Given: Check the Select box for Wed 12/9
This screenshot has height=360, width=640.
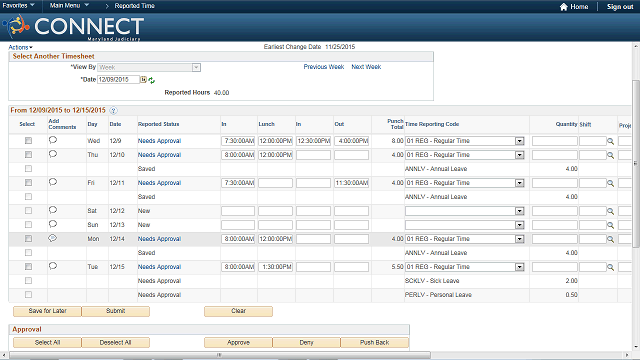Looking at the screenshot, I should pos(28,141).
